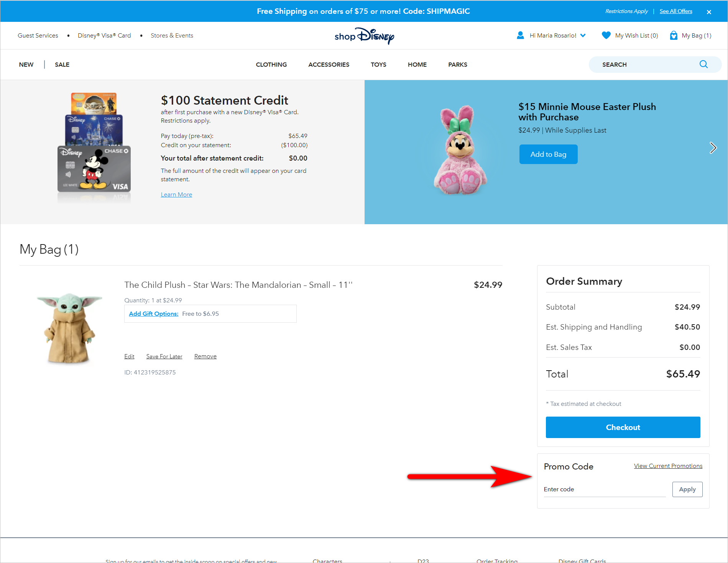Open the SALE menu
728x563 pixels.
coord(62,64)
